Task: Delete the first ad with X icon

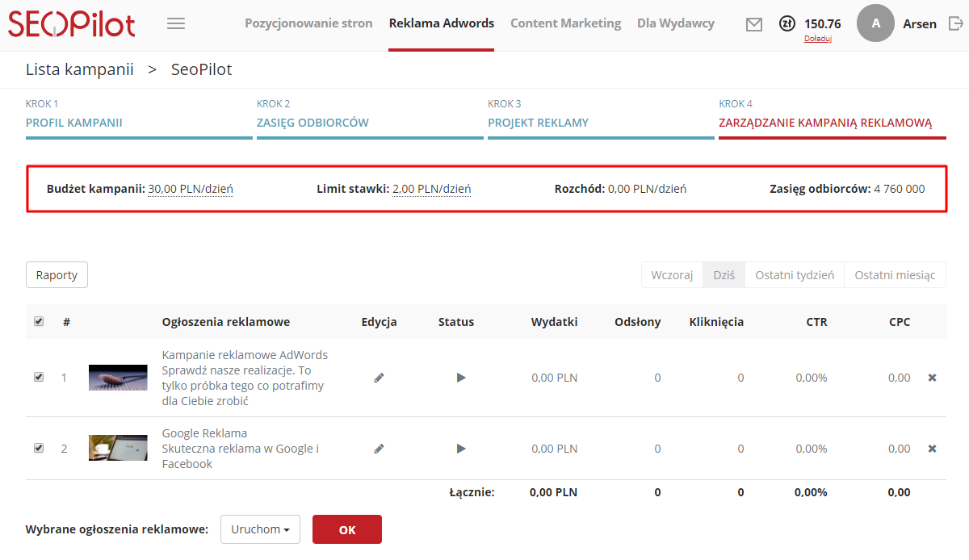Action: click(932, 378)
